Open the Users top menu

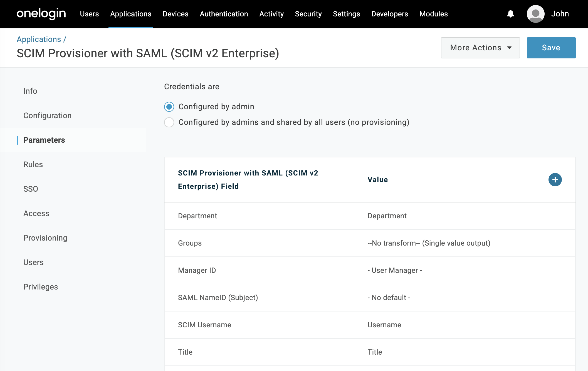click(89, 14)
